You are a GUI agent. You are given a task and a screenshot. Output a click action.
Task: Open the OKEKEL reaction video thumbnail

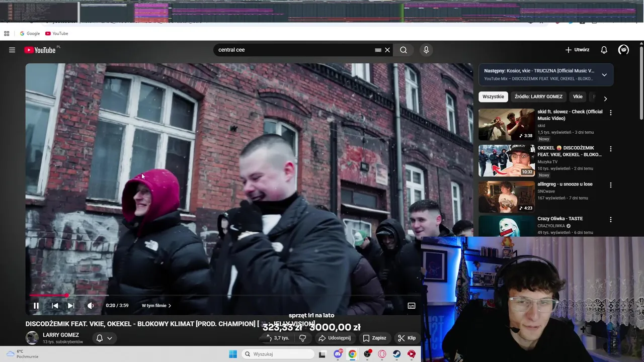(x=507, y=160)
